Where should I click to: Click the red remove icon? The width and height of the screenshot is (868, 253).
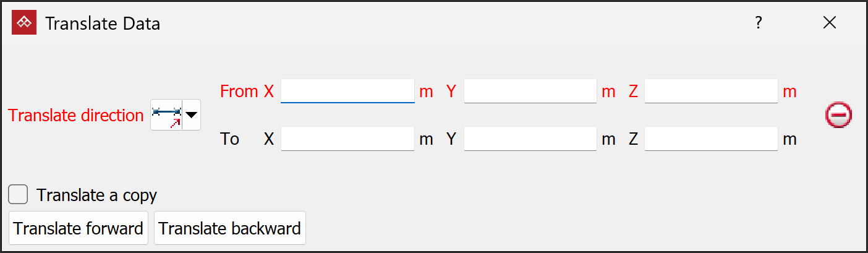point(838,115)
